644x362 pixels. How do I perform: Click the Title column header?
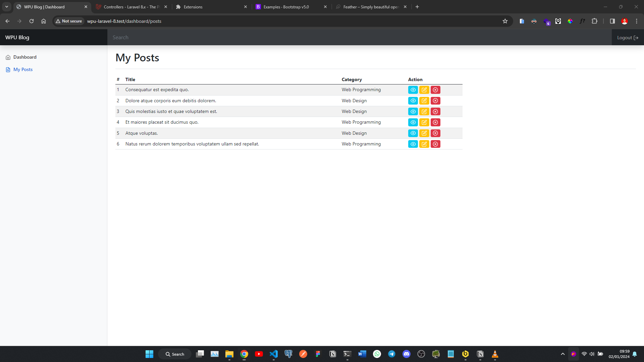[129, 79]
